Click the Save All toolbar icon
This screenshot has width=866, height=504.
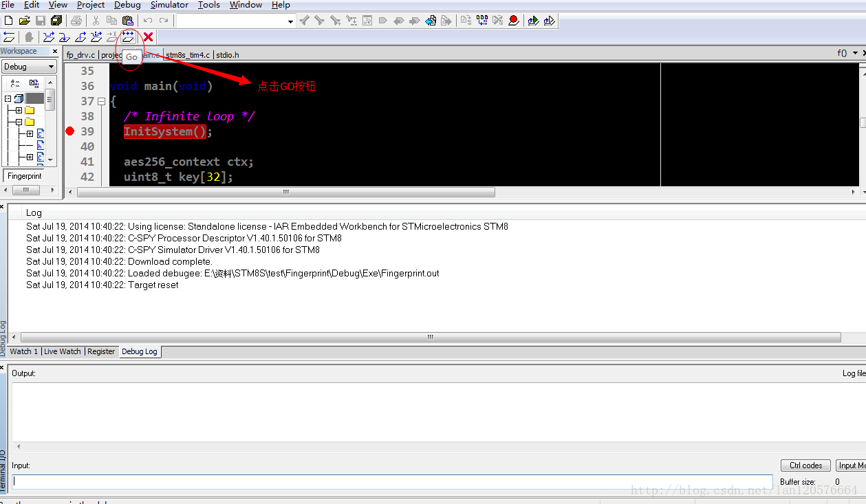coord(56,21)
